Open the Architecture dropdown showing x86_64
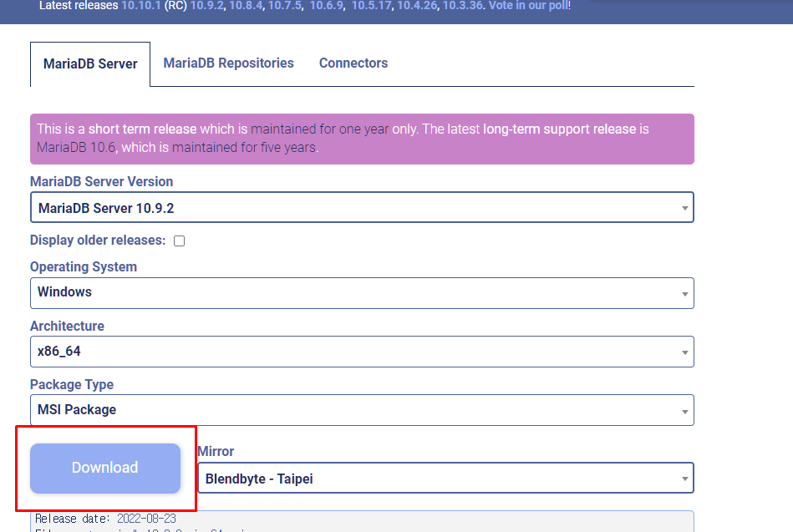The width and height of the screenshot is (793, 532). pyautogui.click(x=362, y=352)
